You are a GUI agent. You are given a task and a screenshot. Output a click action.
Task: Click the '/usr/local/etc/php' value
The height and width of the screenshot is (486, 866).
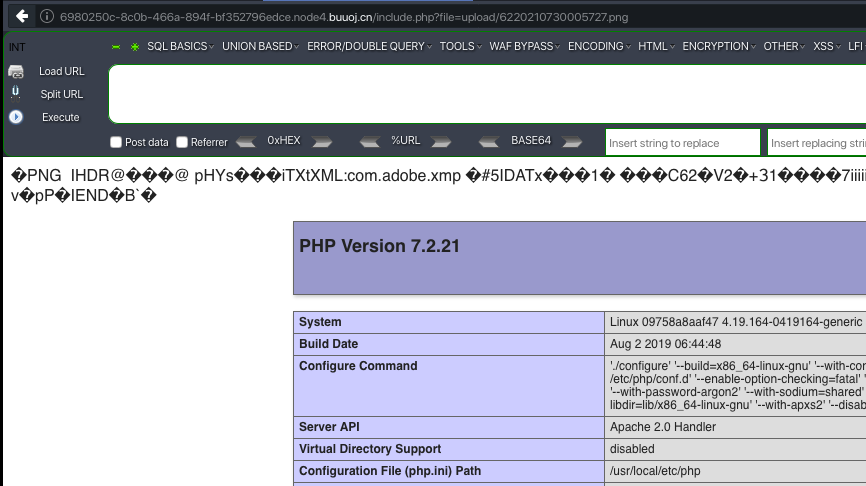point(654,471)
